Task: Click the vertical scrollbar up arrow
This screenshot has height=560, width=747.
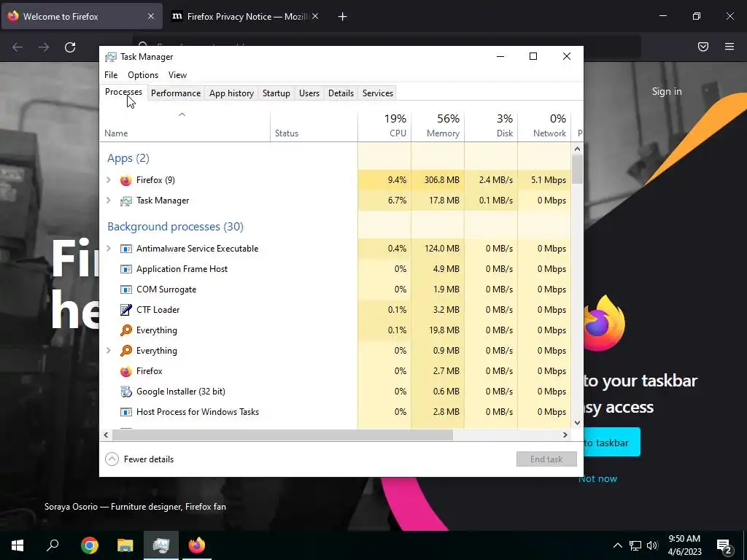Action: click(578, 149)
